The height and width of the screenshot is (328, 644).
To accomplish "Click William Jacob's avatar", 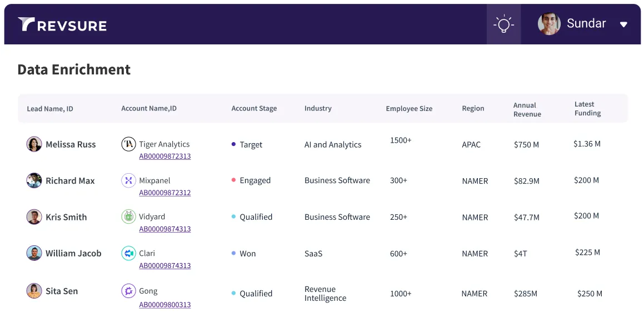I will (x=34, y=254).
